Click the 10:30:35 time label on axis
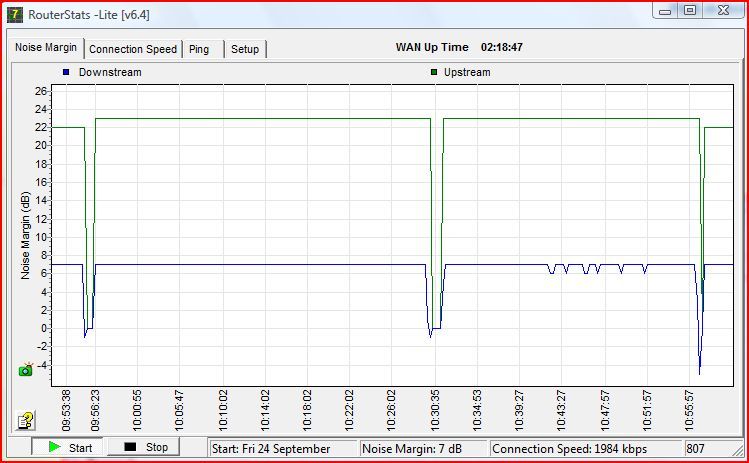The height and width of the screenshot is (463, 749). (434, 410)
